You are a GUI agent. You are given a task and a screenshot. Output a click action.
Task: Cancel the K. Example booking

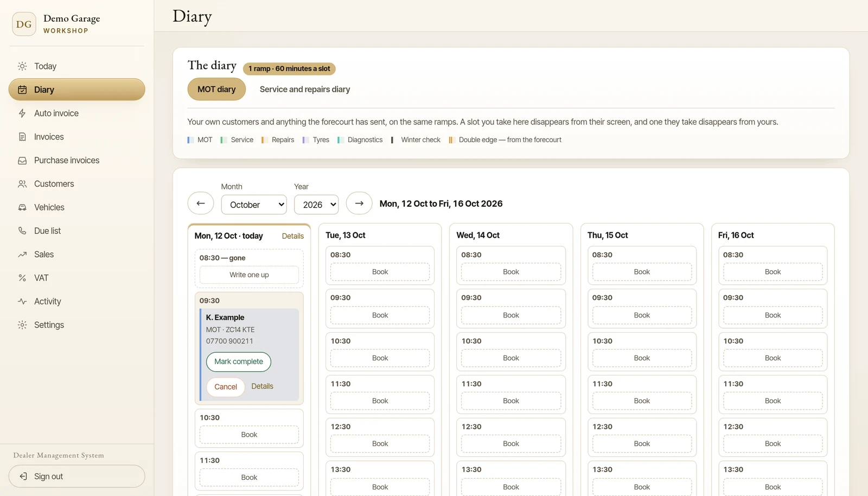pos(226,387)
